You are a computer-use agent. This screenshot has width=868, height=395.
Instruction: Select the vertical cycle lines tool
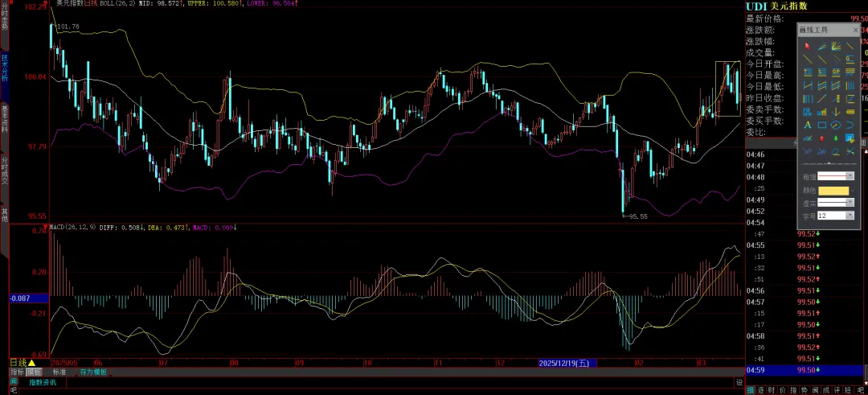(x=850, y=85)
